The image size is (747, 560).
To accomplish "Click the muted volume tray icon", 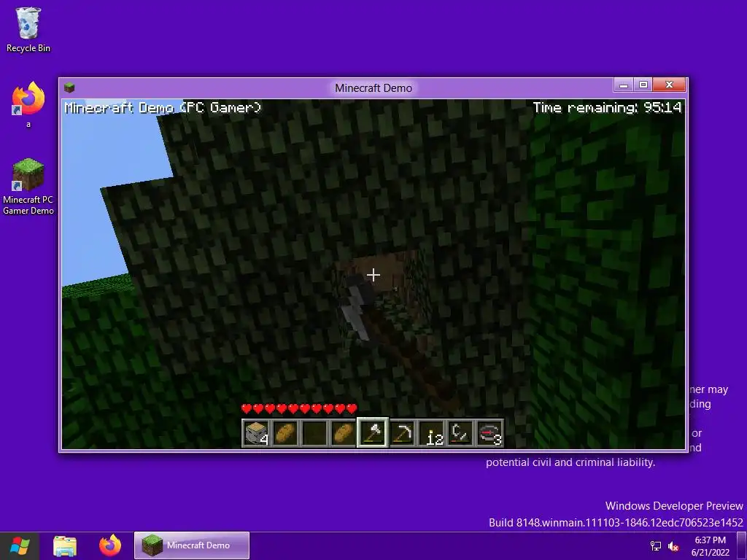I will 673,546.
